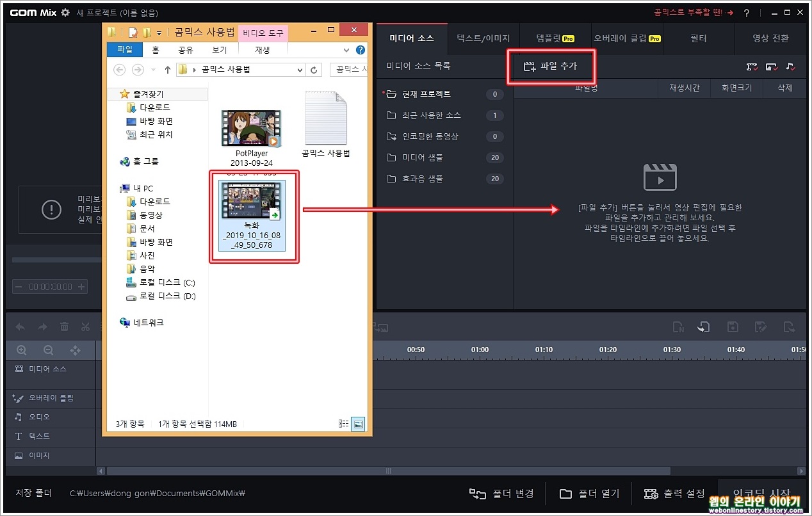Viewport: 812px width, 516px height.
Task: Select the 현재 프로젝트 folder
Action: tap(444, 94)
